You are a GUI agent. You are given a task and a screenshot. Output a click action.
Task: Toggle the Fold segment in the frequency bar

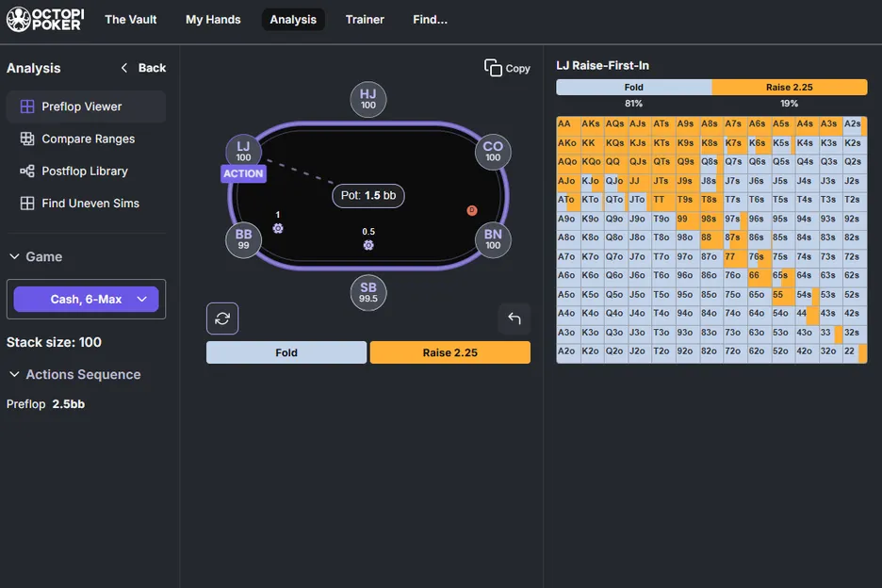tap(633, 87)
